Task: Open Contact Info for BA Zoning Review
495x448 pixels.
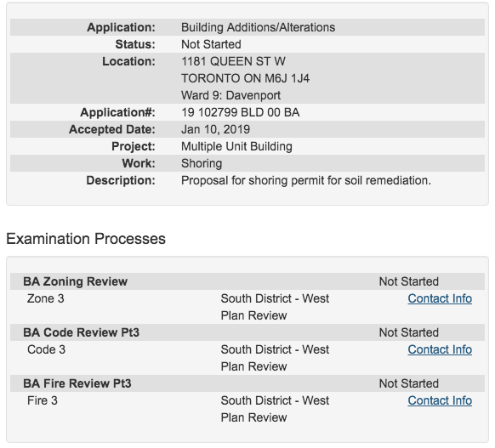Action: 440,298
